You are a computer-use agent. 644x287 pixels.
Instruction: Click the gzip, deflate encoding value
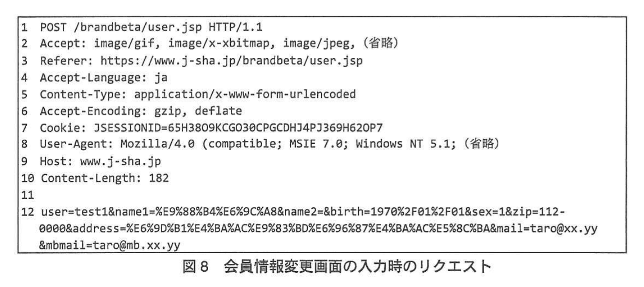198,111
